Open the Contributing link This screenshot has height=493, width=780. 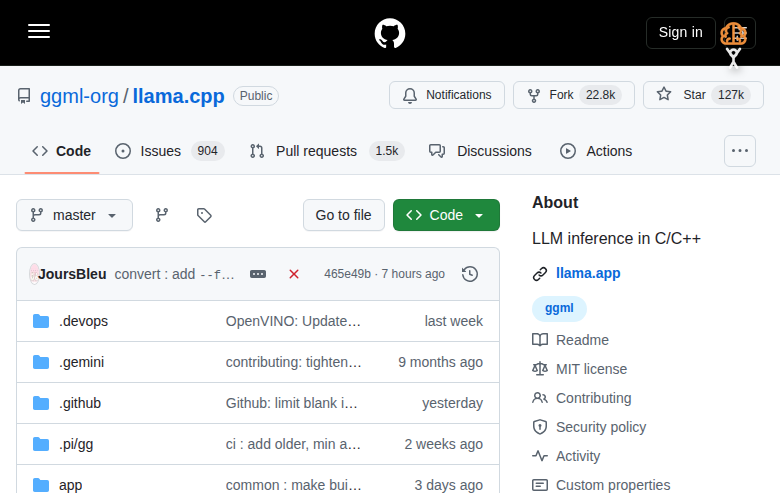click(593, 398)
